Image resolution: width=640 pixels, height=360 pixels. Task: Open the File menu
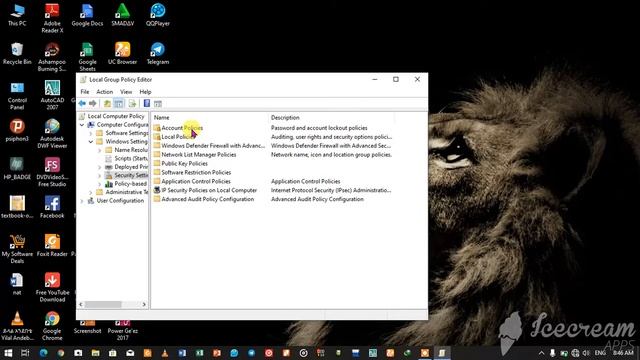(84, 92)
